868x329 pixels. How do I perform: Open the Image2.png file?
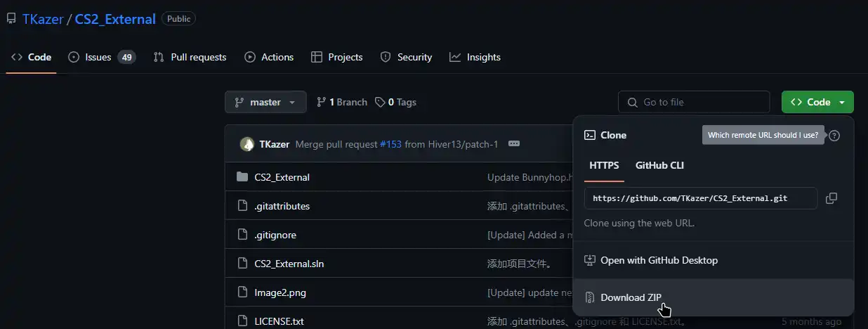pyautogui.click(x=280, y=292)
